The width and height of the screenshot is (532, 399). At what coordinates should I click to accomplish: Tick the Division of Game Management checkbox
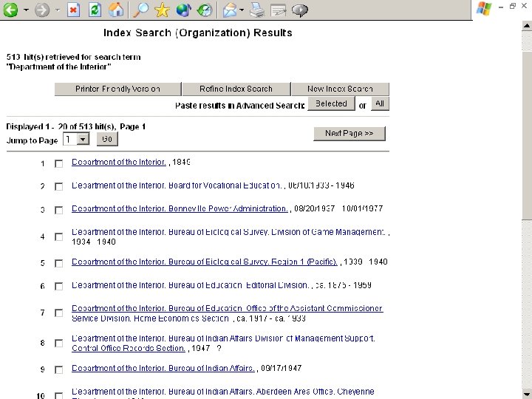(58, 237)
